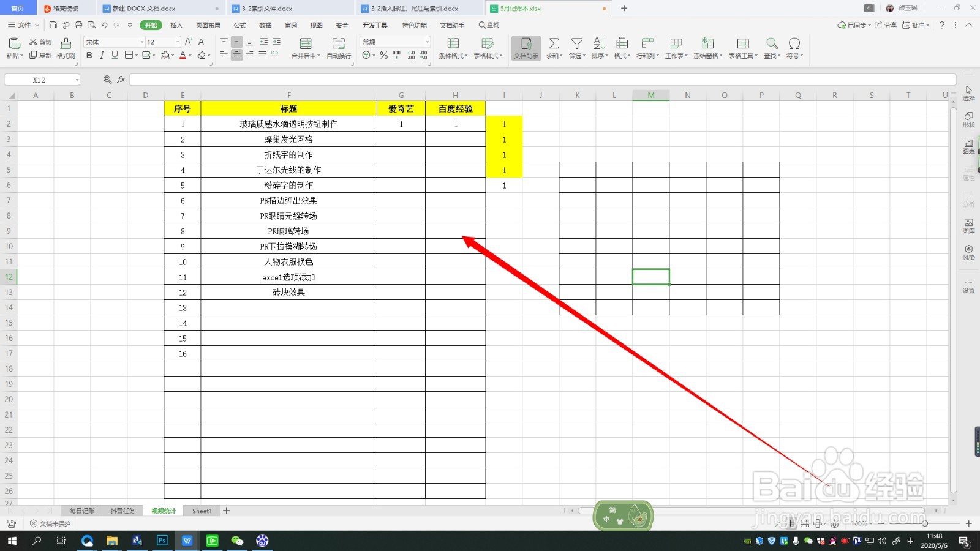The height and width of the screenshot is (551, 980).
Task: Click the Document Assistant (文档助手) ribbon button
Action: pyautogui.click(x=526, y=48)
